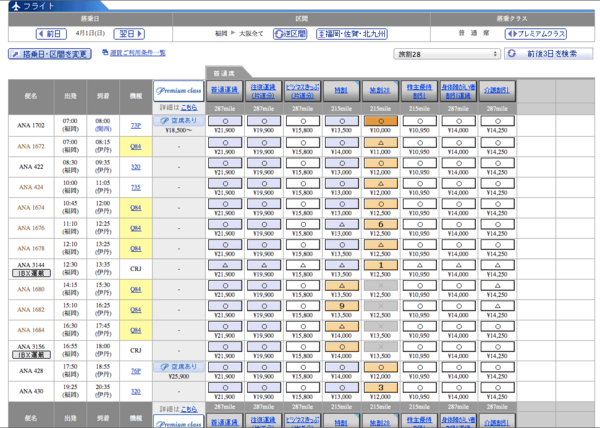This screenshot has height=428, width=600.
Task: Select the 普通席 tab above the fare table
Action: click(226, 73)
